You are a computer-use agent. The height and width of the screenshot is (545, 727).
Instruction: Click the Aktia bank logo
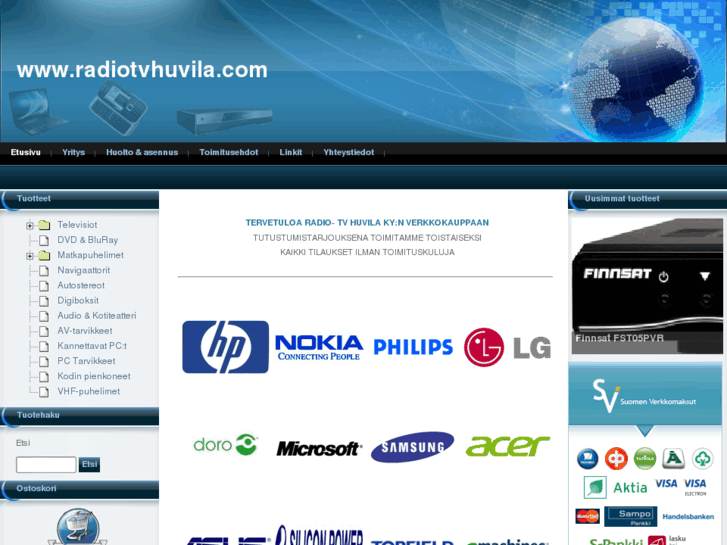[616, 487]
